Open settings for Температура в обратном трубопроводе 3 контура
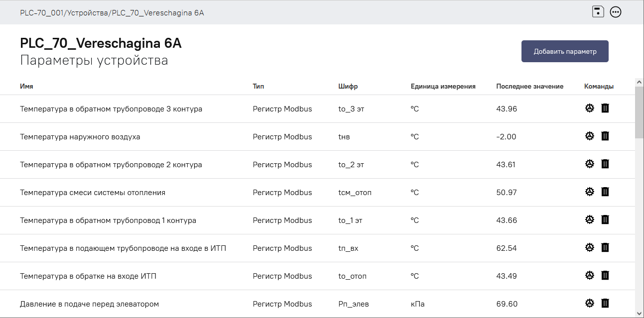Image resolution: width=644 pixels, height=318 pixels. [x=590, y=108]
